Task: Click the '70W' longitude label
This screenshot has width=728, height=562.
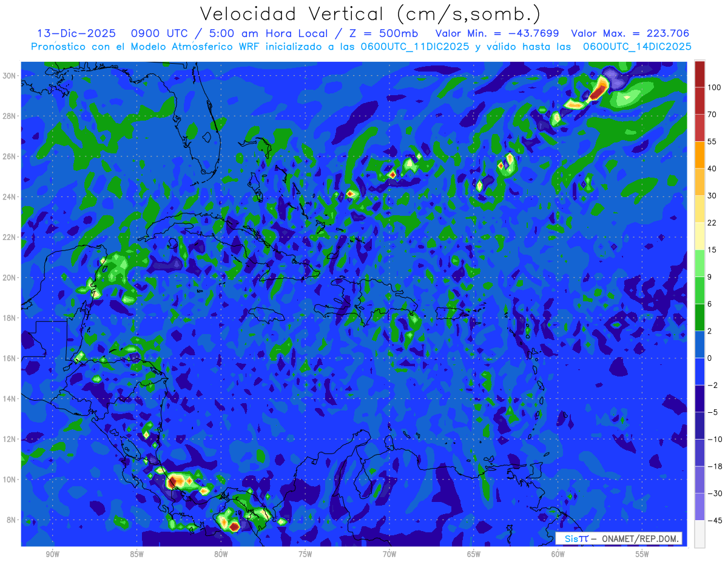Action: [x=389, y=554]
